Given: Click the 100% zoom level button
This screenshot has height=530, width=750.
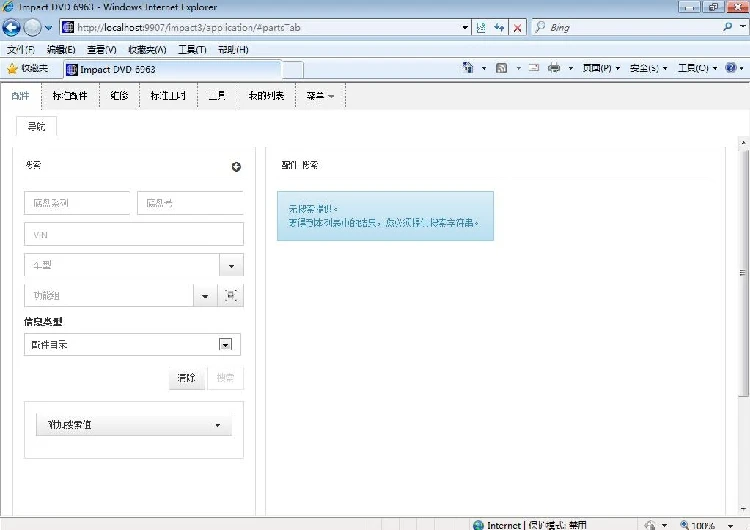Looking at the screenshot, I should (x=698, y=525).
